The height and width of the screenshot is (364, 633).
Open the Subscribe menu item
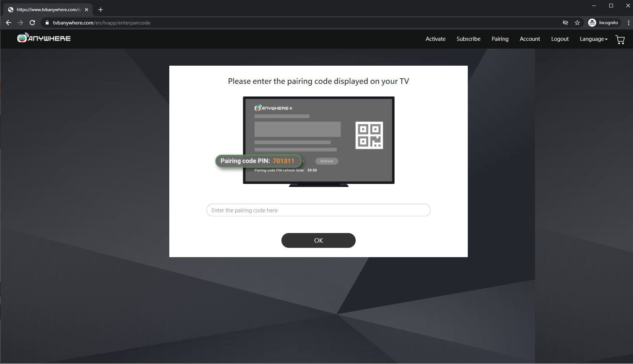pyautogui.click(x=469, y=39)
